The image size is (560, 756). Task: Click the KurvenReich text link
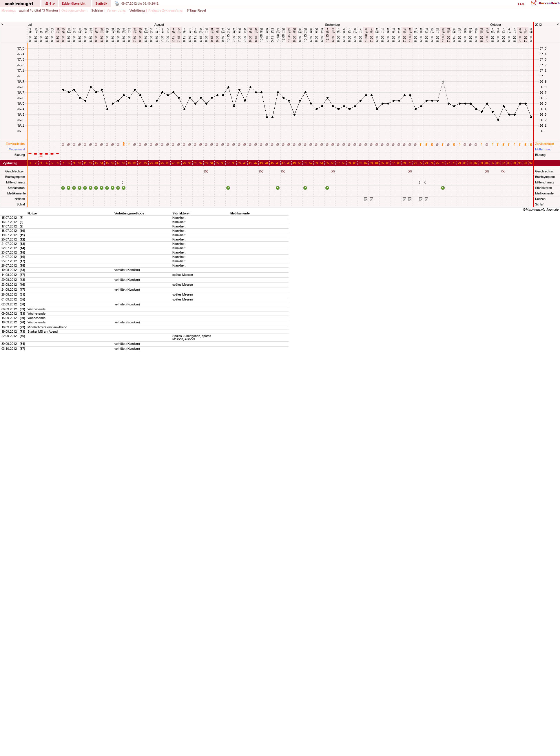tap(549, 3)
